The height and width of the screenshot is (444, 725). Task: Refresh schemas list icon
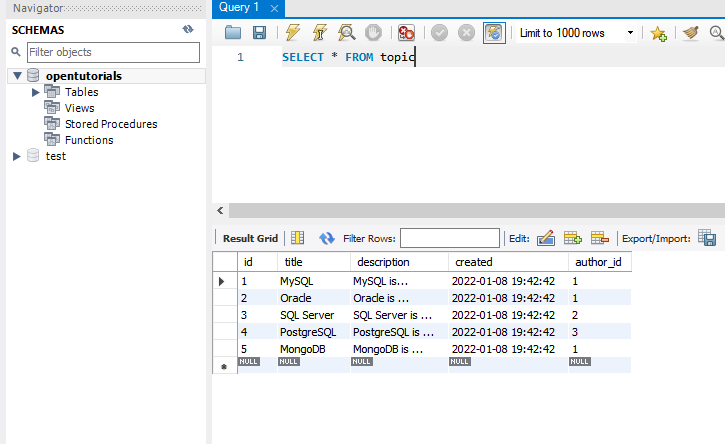(x=188, y=30)
